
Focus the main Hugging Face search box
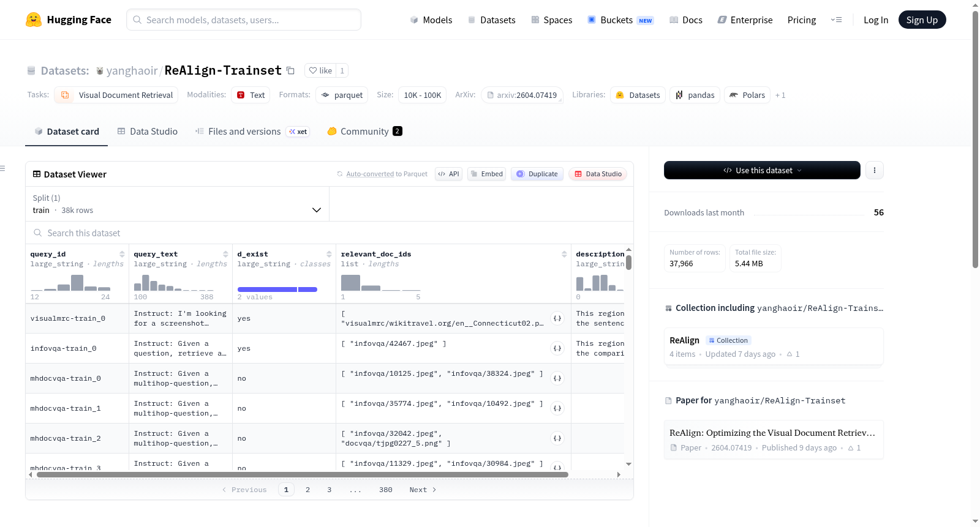pos(244,20)
